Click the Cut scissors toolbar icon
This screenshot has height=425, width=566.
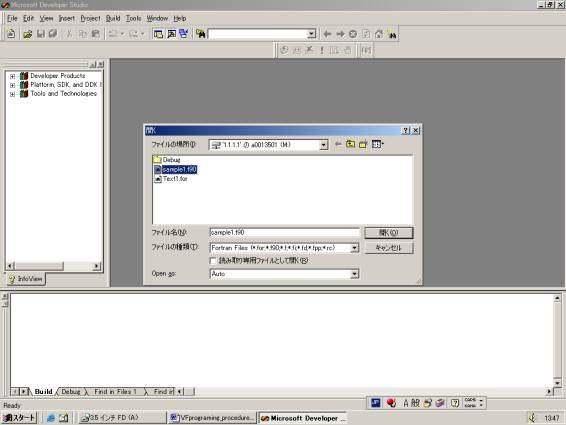pos(69,34)
